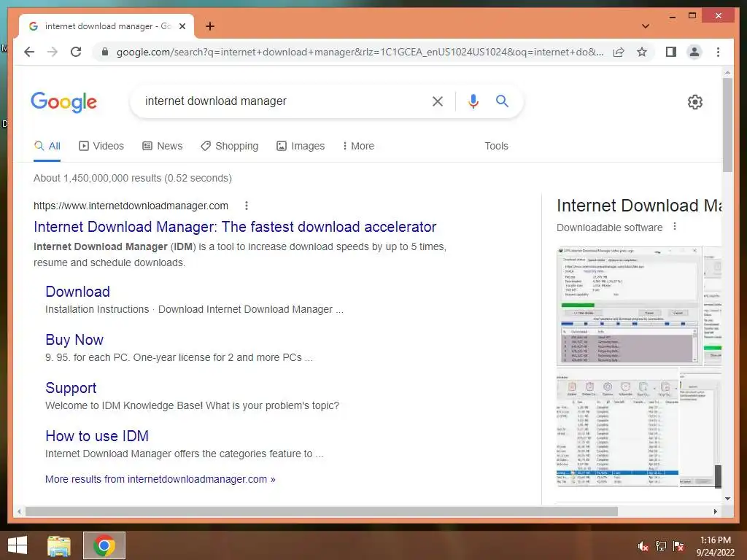Open the result options dots beside internetdownloadmanager.com
This screenshot has height=560, width=747.
[x=247, y=206]
